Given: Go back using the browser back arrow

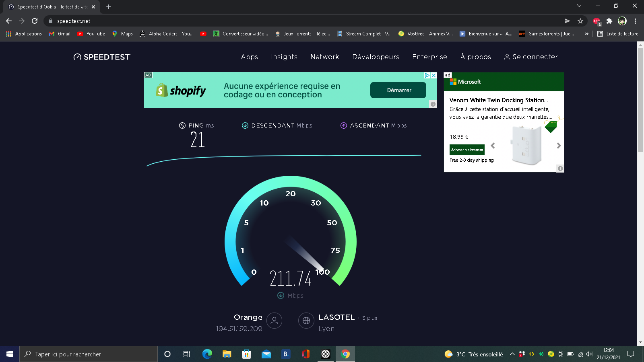Looking at the screenshot, I should pos(9,21).
